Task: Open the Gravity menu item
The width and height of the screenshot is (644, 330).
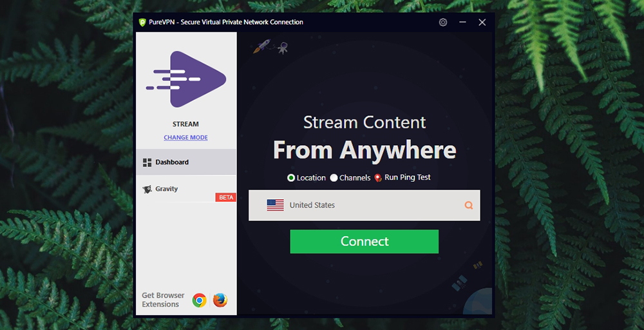Action: click(x=186, y=189)
